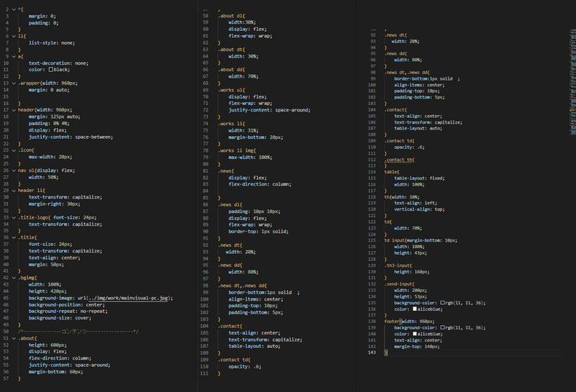This screenshot has height=392, width=576.
Task: Open .send-input aliceblue color swatch
Action: point(415,309)
